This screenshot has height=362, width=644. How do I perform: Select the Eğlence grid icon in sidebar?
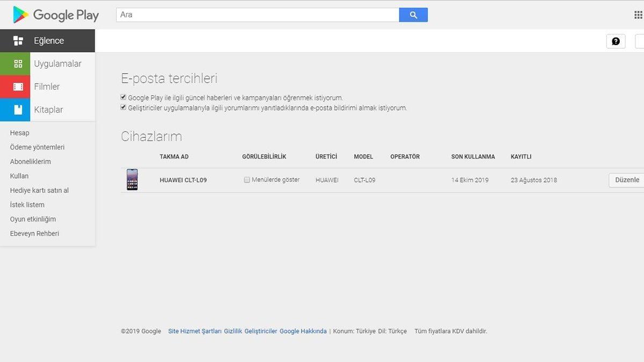click(19, 40)
